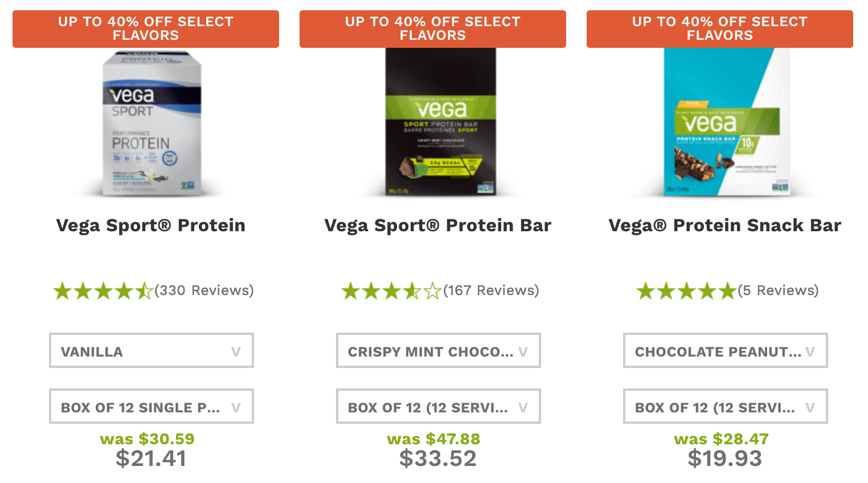This screenshot has width=868, height=483.
Task: Open the Vega Sport Protein Bar image
Action: click(x=440, y=122)
